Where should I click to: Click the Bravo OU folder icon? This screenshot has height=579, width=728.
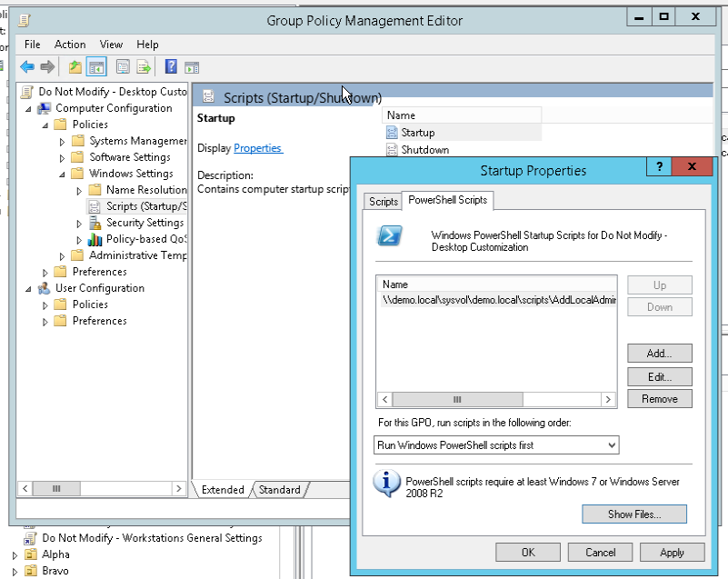click(x=31, y=571)
